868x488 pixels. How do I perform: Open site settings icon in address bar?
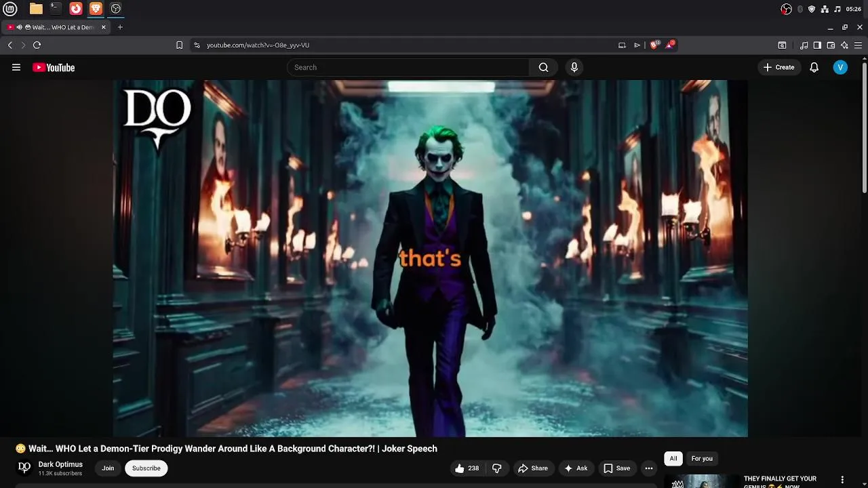pyautogui.click(x=197, y=45)
